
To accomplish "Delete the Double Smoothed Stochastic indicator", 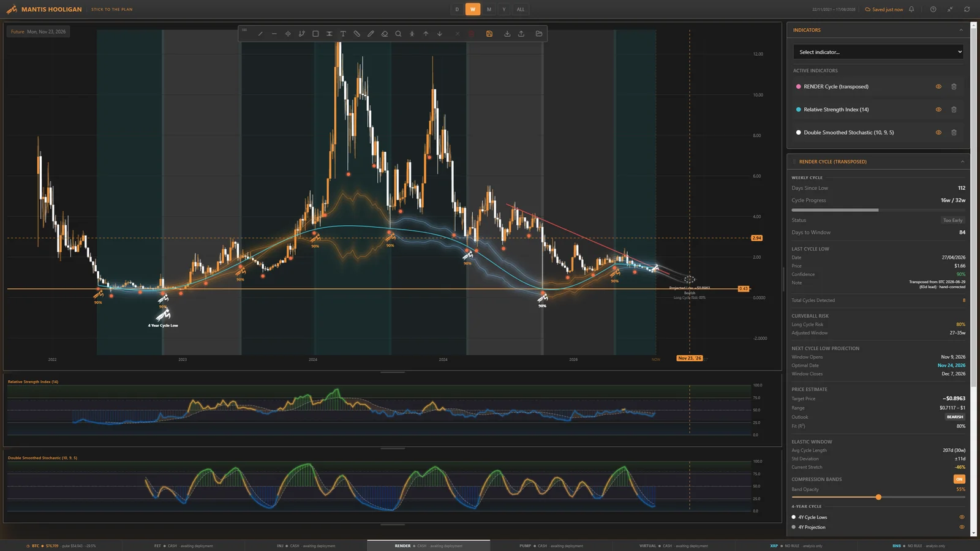I will [954, 132].
